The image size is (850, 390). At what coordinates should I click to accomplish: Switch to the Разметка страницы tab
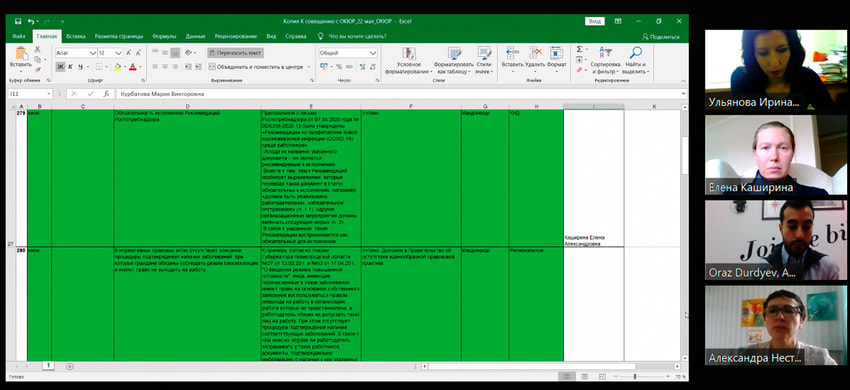tap(119, 36)
